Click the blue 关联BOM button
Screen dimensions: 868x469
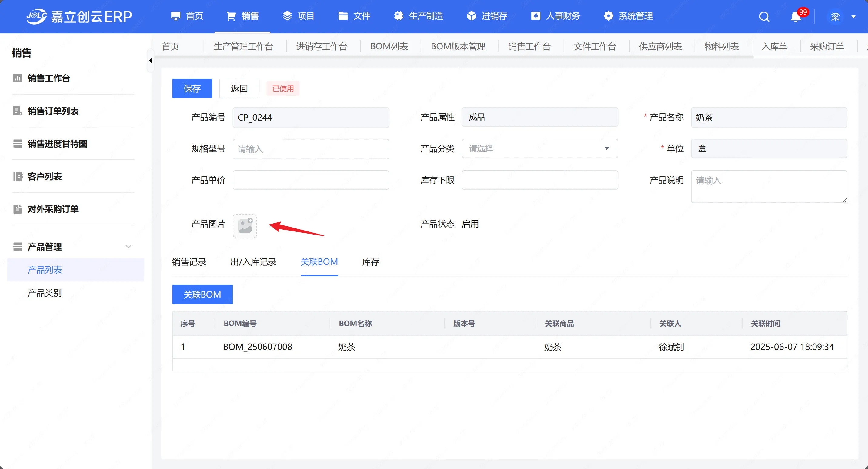(202, 294)
